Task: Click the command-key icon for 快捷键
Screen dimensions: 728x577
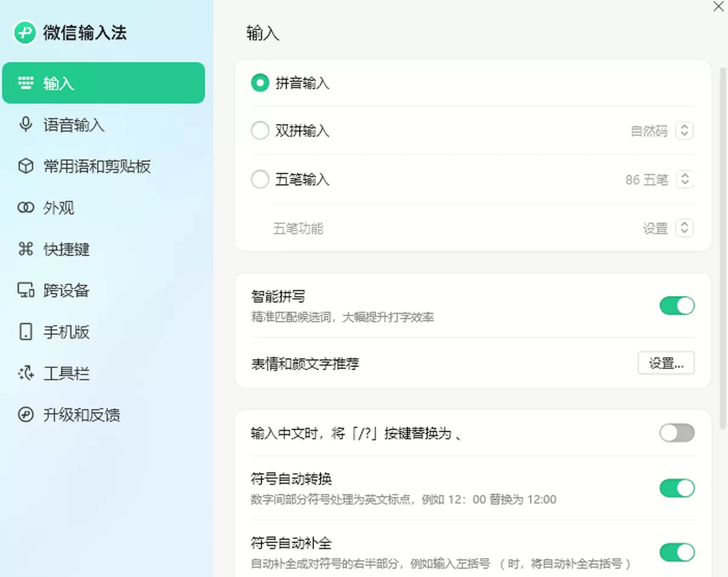Action: coord(25,249)
